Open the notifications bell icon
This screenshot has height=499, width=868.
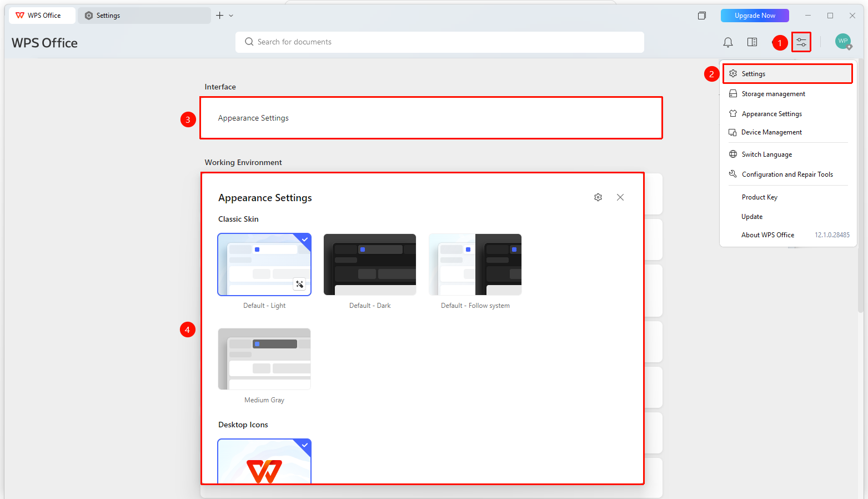[x=727, y=42]
